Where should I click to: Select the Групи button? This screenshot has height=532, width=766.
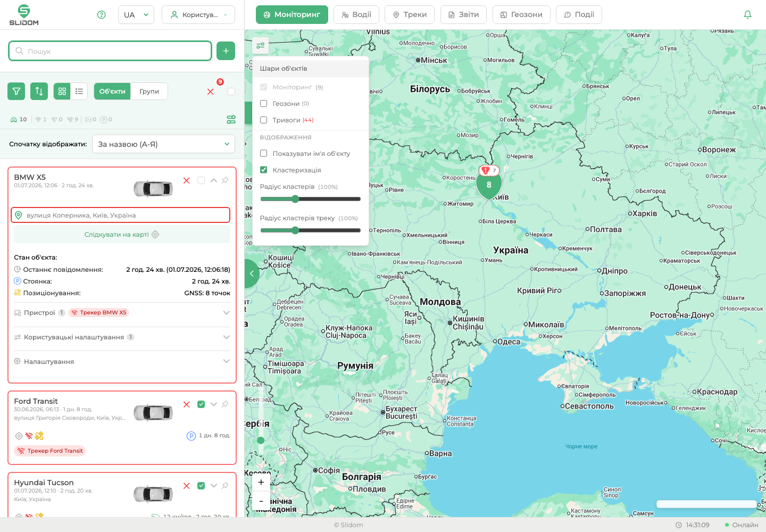149,92
